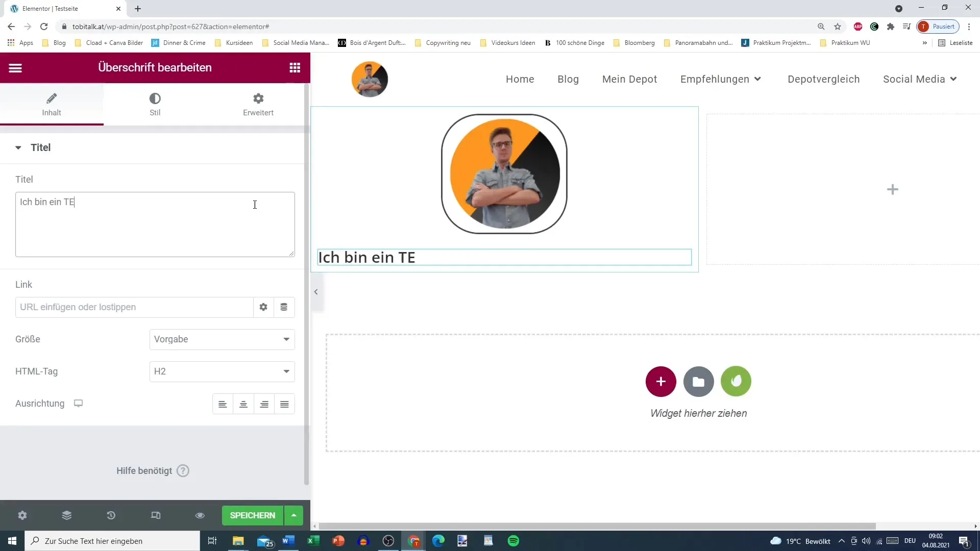Image resolution: width=980 pixels, height=551 pixels.
Task: Bookmark this page with star icon
Action: point(838,27)
